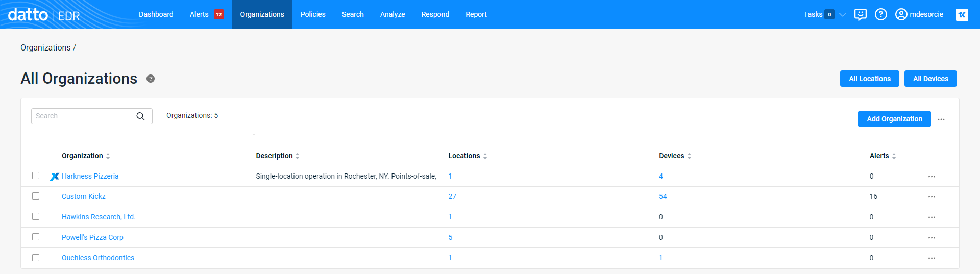Select the Hawkins Research, Ltd. checkbox
The width and height of the screenshot is (980, 274).
[x=36, y=216]
